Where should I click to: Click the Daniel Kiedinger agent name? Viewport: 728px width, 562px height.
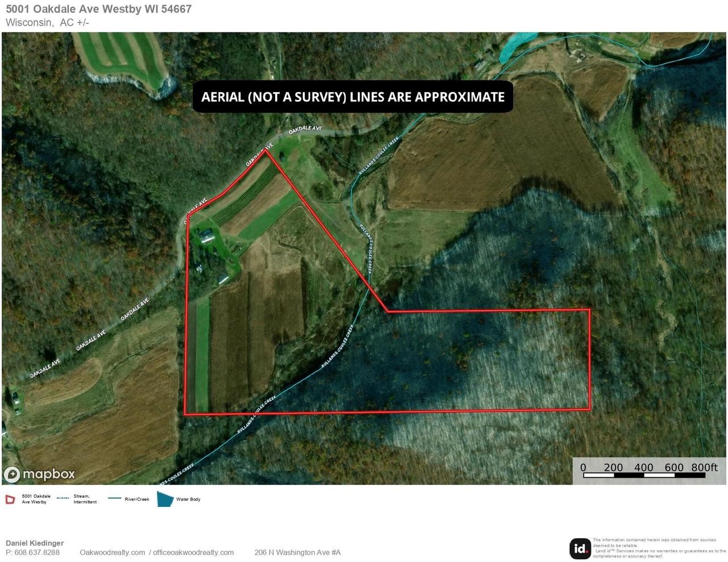point(35,543)
